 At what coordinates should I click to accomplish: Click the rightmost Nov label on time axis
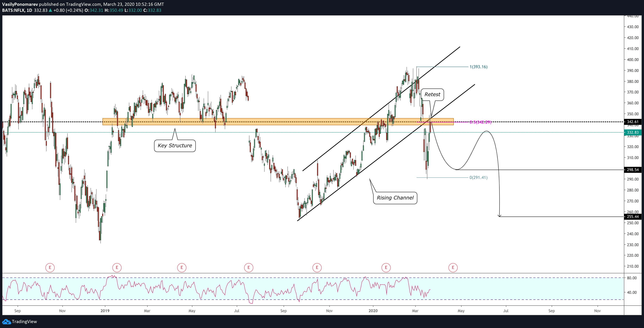click(597, 311)
